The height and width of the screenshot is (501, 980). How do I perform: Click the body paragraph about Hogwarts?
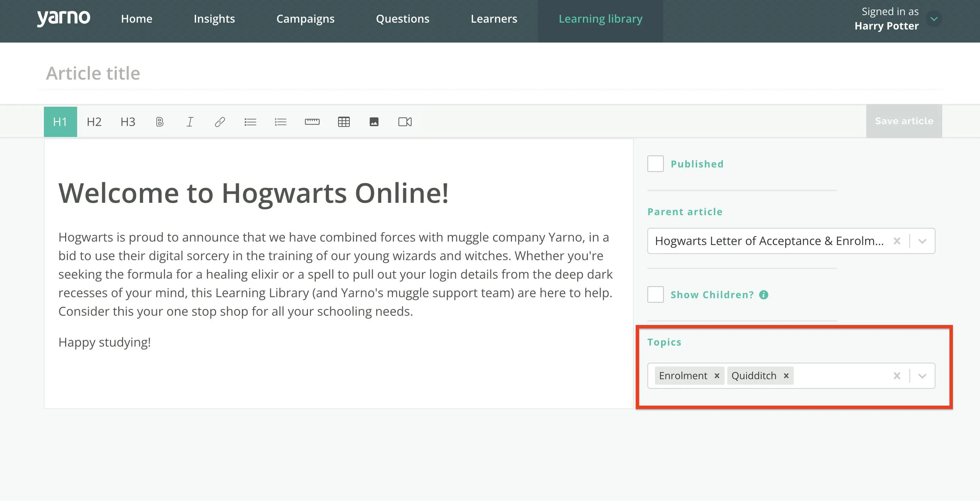(x=336, y=274)
